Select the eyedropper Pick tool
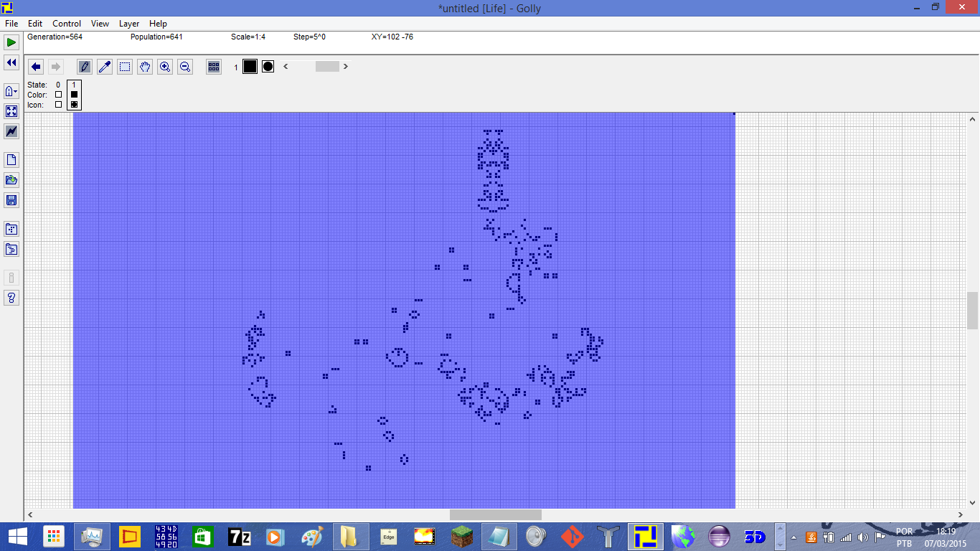 click(105, 67)
